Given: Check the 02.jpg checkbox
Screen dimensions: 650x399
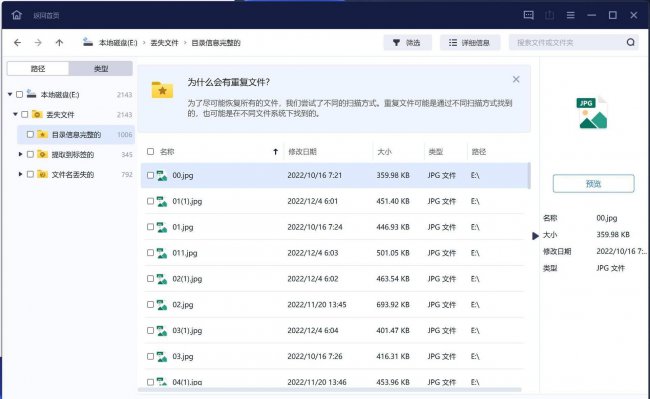Looking at the screenshot, I should 150,305.
